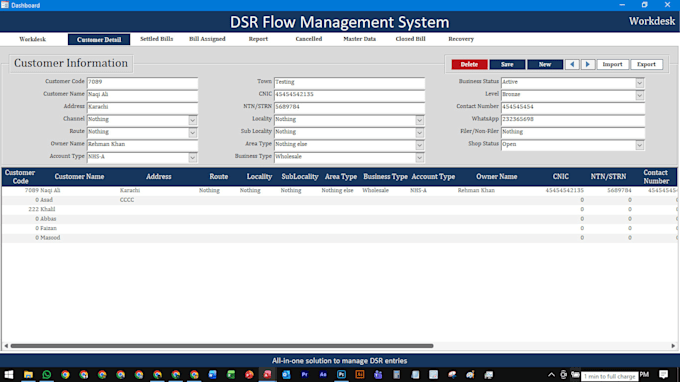The image size is (680, 382).
Task: Select the Abbas row in the table
Action: point(339,219)
